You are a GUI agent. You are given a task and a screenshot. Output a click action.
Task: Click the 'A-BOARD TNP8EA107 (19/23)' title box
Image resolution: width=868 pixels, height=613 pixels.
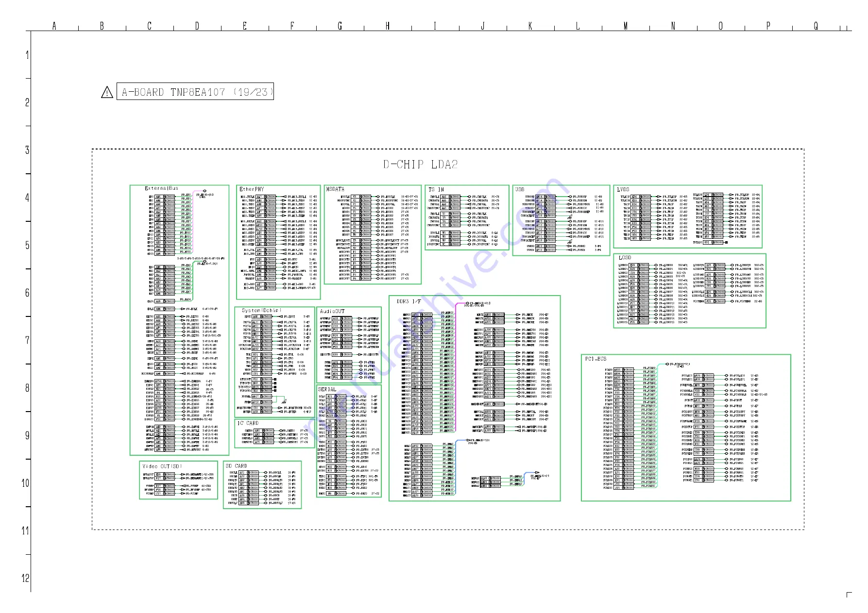(195, 92)
